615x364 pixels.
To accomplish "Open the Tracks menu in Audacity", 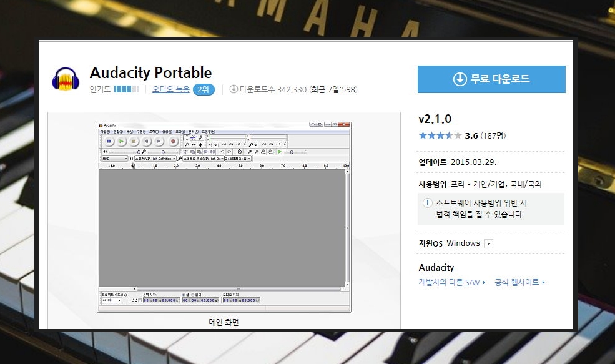I will (x=154, y=132).
